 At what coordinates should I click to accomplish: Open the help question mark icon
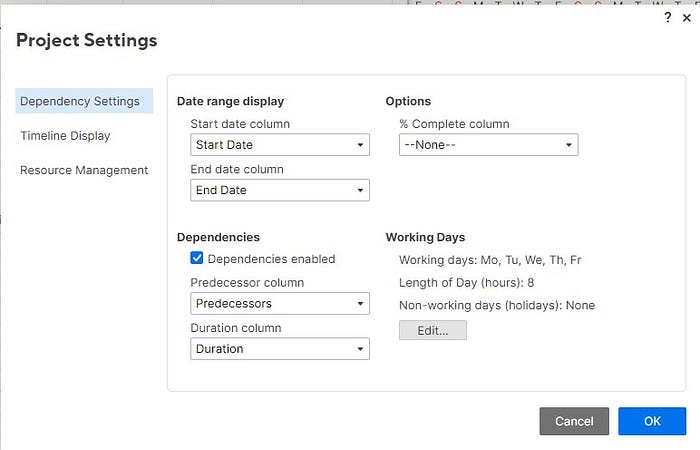(x=667, y=18)
